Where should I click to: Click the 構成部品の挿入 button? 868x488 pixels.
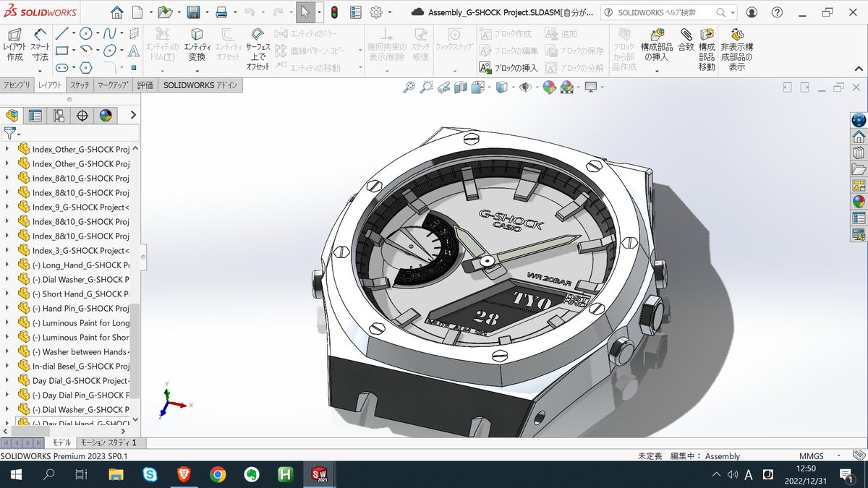657,45
